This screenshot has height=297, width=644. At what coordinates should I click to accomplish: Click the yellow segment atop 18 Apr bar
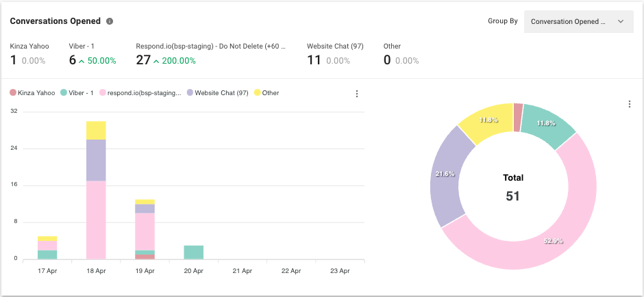96,130
